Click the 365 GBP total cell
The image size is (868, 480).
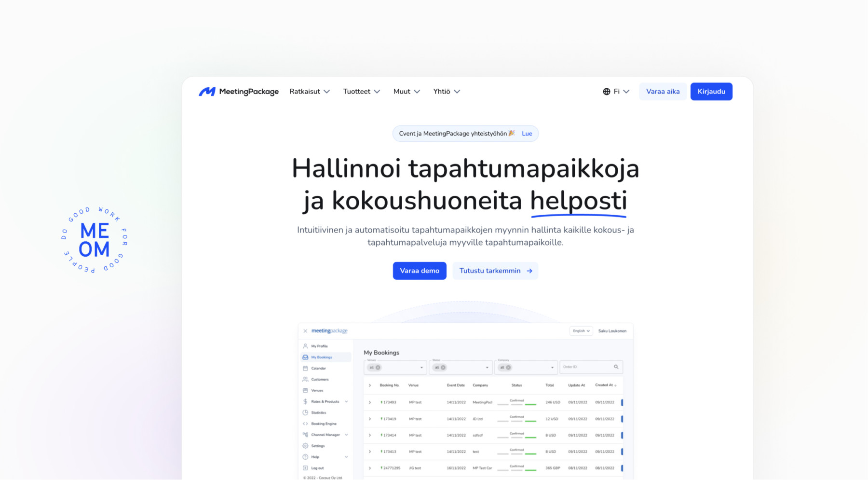(x=553, y=468)
